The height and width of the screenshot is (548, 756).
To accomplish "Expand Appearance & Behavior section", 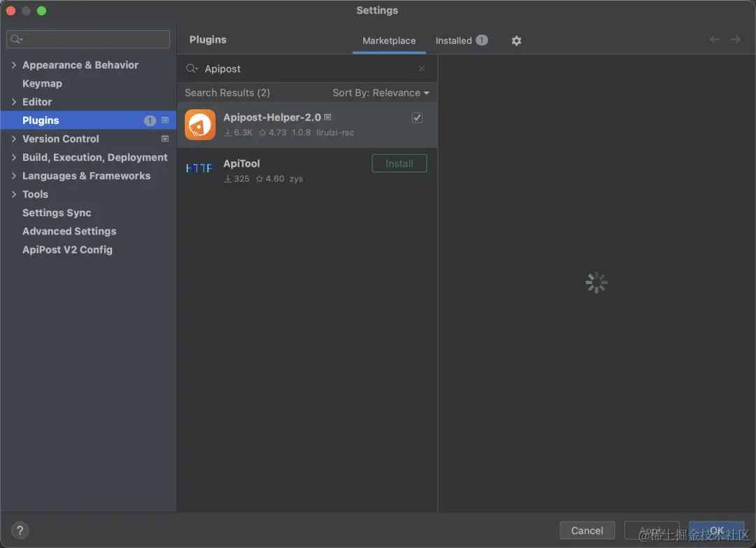I will coord(13,64).
